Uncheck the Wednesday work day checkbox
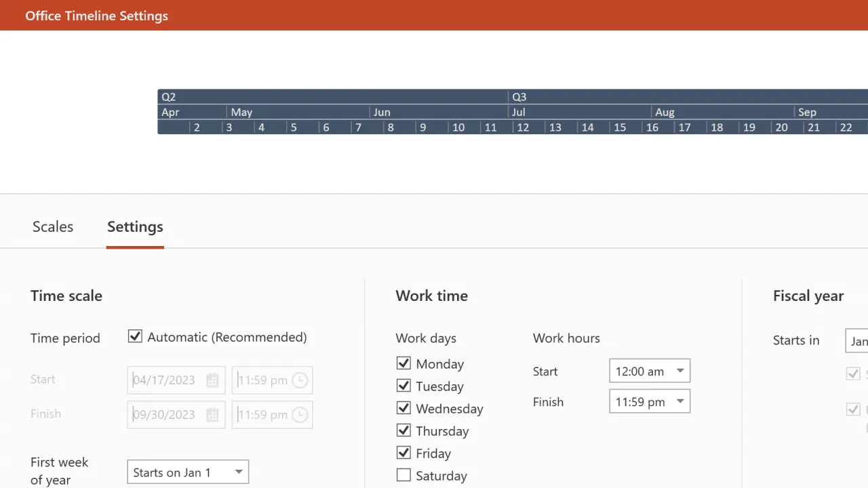Image resolution: width=868 pixels, height=488 pixels. (403, 408)
